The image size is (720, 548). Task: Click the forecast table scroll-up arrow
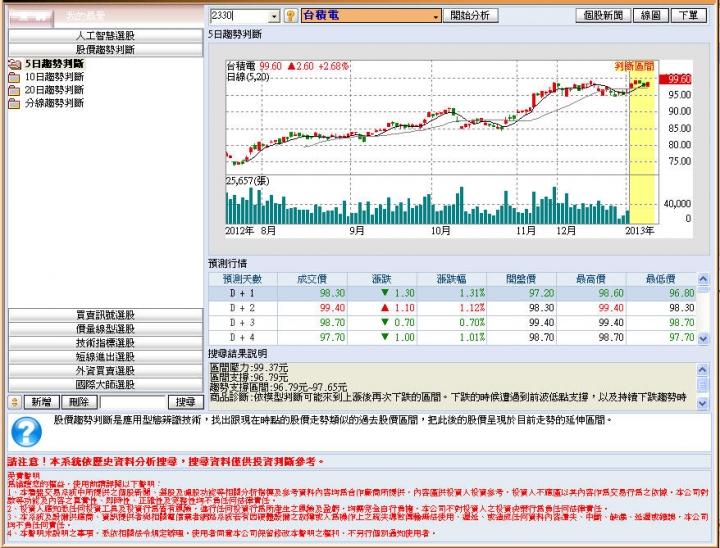703,278
